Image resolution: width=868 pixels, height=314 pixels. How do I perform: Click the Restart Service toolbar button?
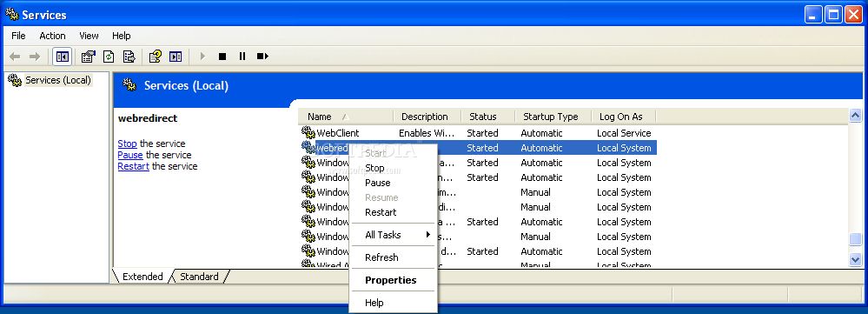click(262, 57)
